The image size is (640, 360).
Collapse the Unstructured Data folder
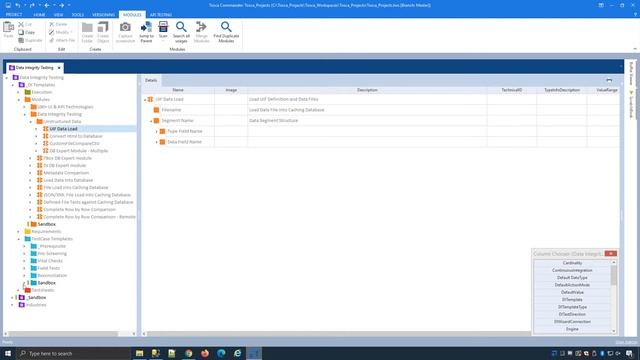tap(31, 122)
